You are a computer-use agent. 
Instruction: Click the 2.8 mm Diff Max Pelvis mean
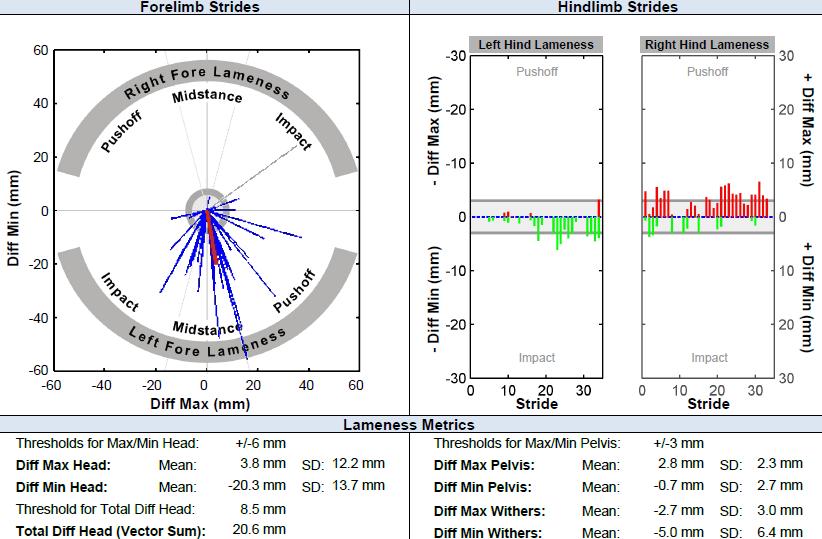click(681, 463)
